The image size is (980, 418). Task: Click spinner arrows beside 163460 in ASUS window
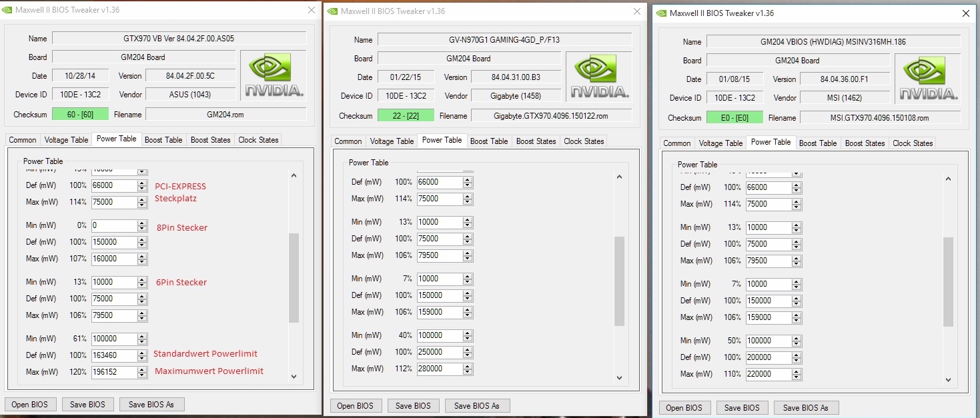(x=142, y=355)
